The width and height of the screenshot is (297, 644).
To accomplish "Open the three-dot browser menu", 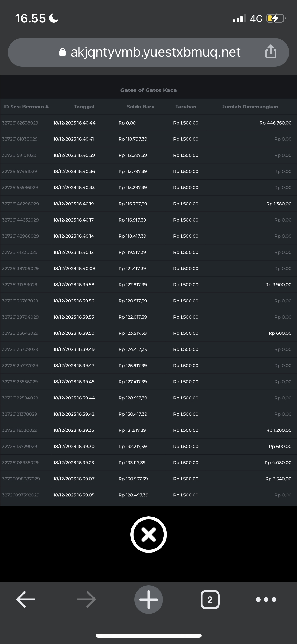I will tap(266, 599).
